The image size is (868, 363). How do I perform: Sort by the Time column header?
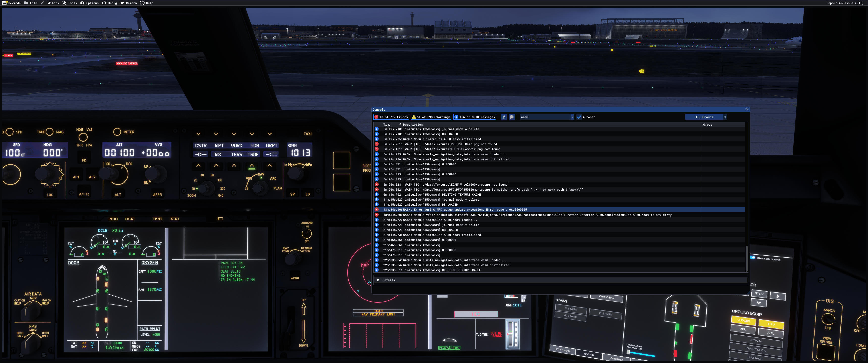point(387,125)
